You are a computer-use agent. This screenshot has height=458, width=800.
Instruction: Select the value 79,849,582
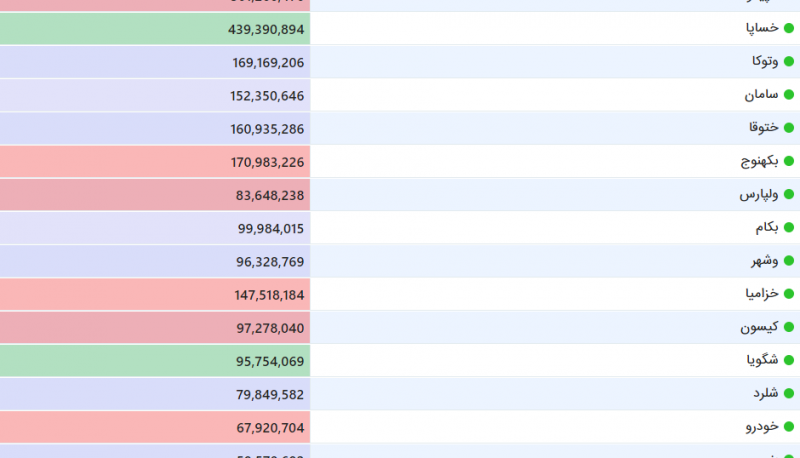pos(270,394)
